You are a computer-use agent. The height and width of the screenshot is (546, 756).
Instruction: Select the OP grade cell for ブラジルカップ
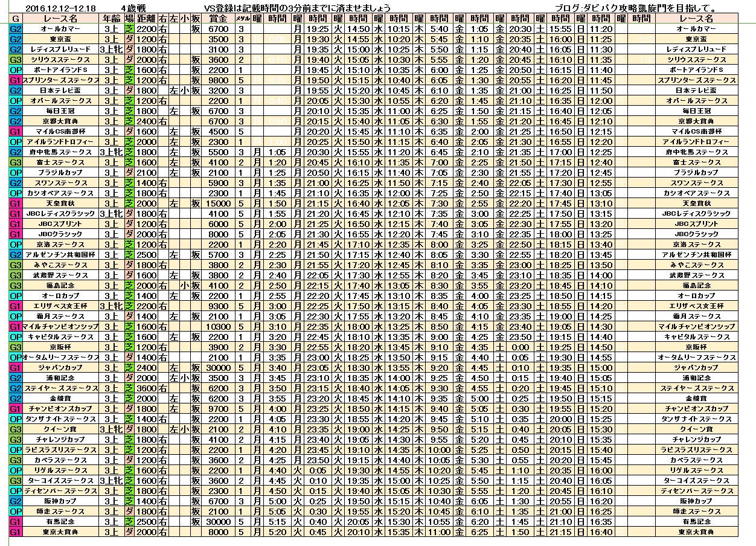point(16,173)
